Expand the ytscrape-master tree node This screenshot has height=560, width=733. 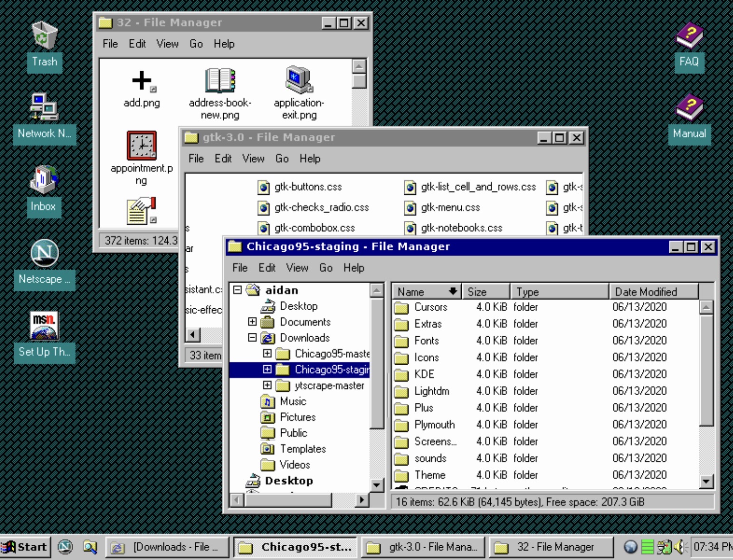(x=267, y=385)
